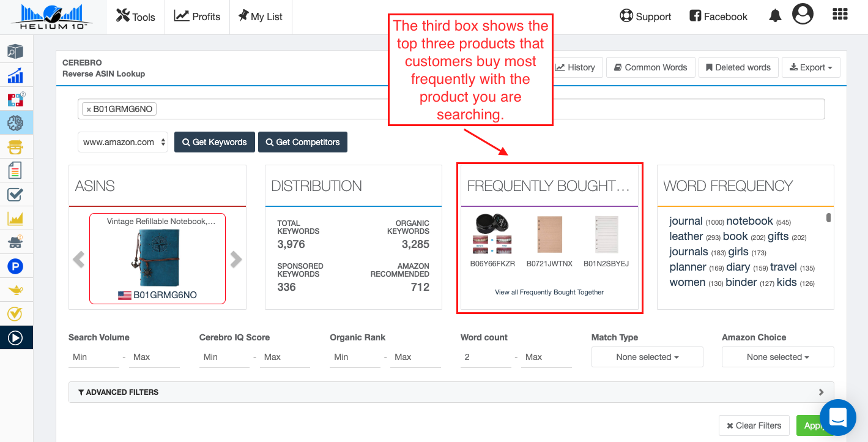Open the Tools menu
Screen dimensions: 868x442
click(136, 17)
